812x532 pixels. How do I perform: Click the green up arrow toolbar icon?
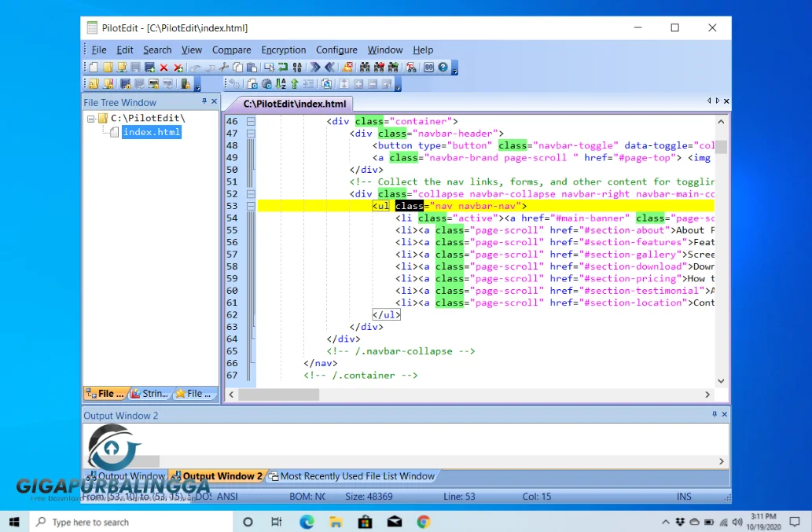[x=295, y=84]
